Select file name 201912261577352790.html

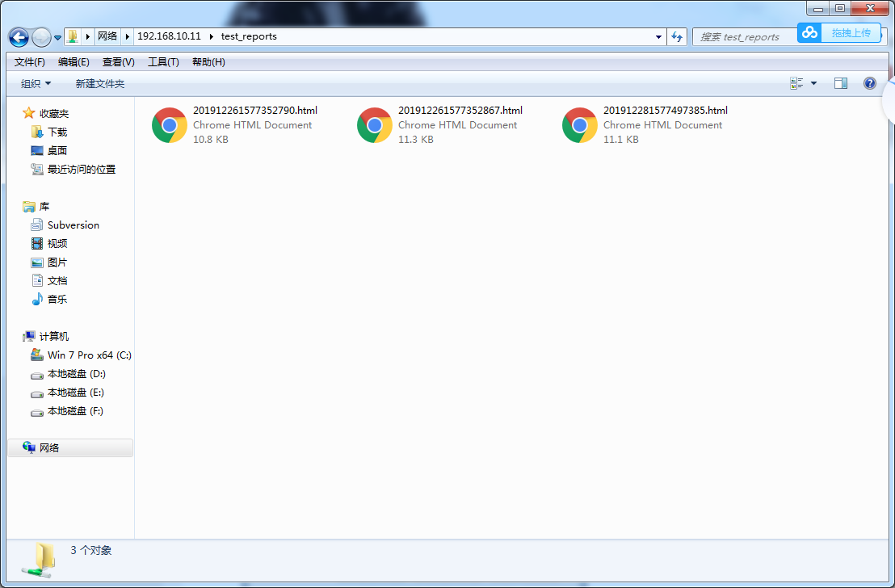point(255,110)
